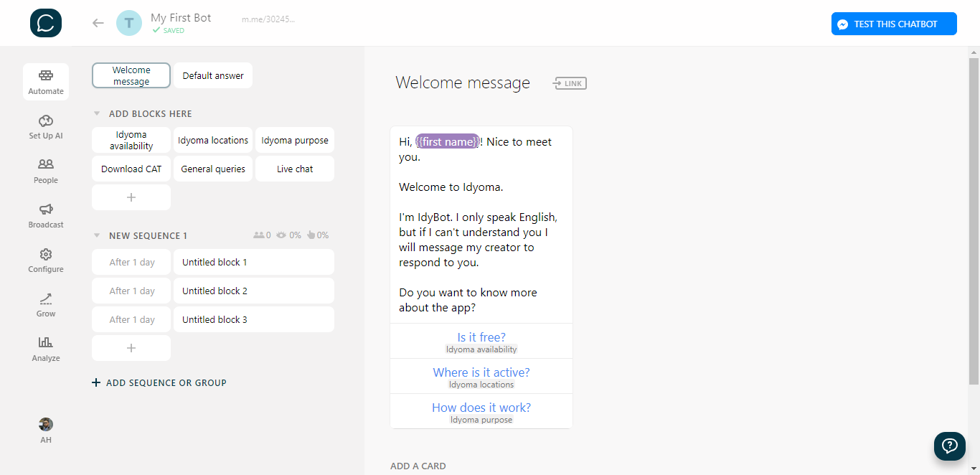Click the AH user profile avatar
Viewport: 980px width, 475px height.
pyautogui.click(x=46, y=425)
